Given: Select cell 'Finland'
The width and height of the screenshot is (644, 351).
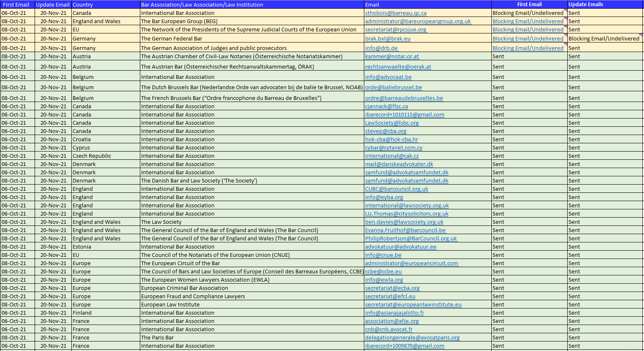Looking at the screenshot, I should point(106,313).
